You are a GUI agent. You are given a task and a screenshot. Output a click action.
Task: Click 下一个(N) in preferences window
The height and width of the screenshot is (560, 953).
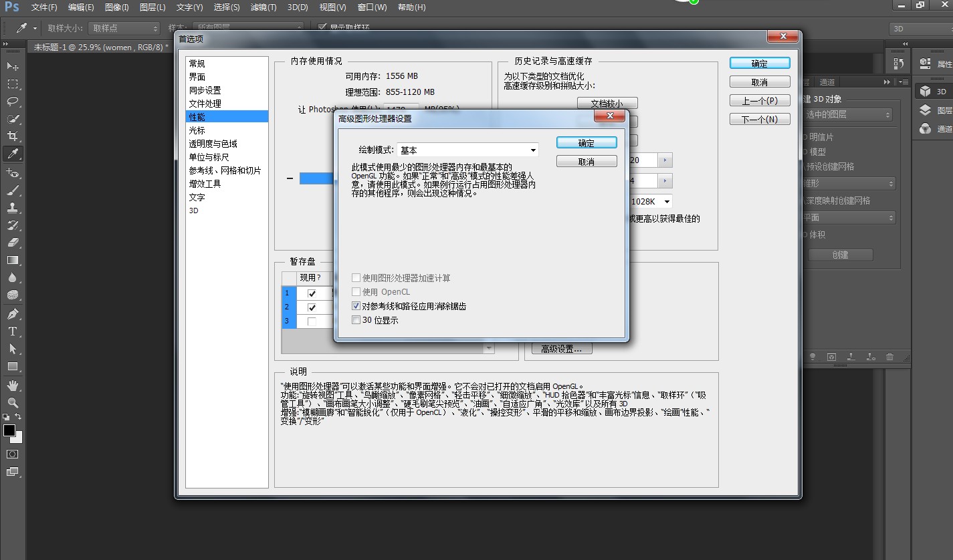click(760, 120)
